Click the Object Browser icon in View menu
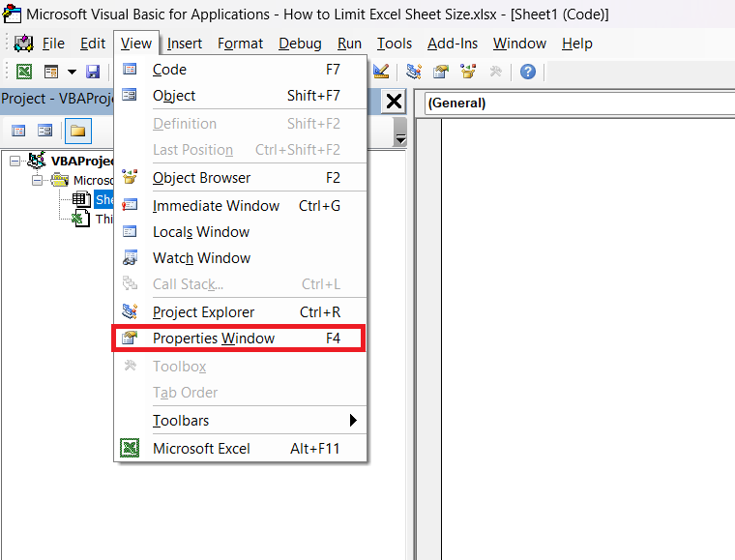 [x=130, y=177]
